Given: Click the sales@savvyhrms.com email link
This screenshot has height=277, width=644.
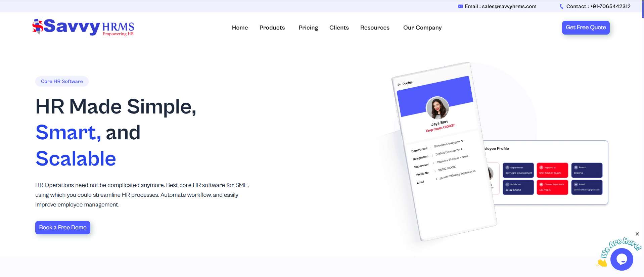Looking at the screenshot, I should (x=509, y=6).
